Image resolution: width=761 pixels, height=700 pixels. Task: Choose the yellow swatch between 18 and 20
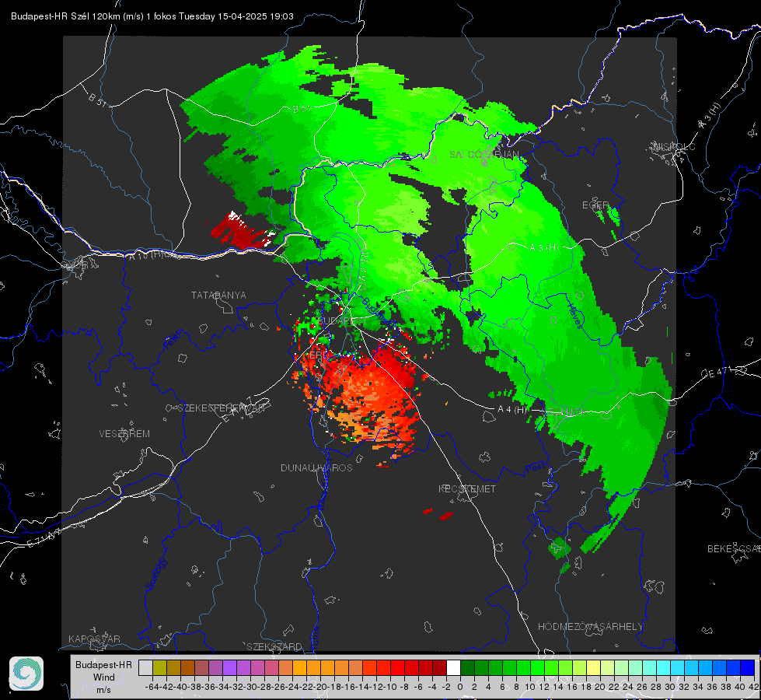pos(593,668)
